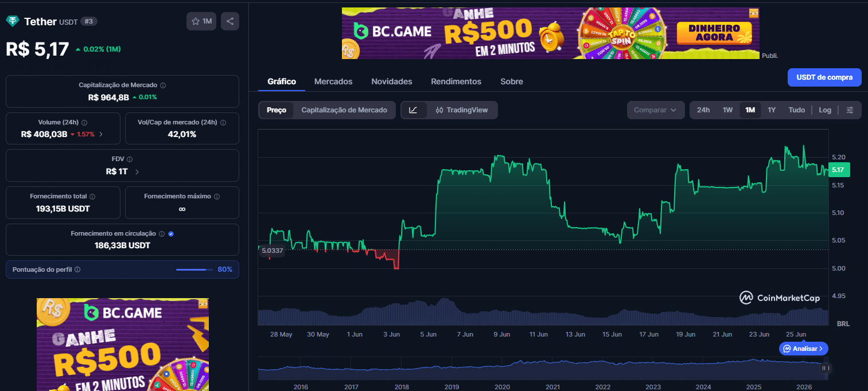Open the Rendimentos tab

[456, 81]
